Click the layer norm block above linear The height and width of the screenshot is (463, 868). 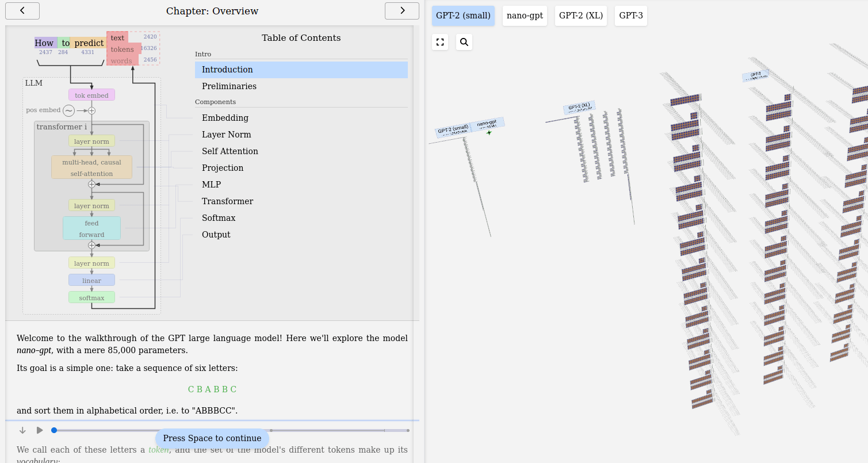click(91, 263)
